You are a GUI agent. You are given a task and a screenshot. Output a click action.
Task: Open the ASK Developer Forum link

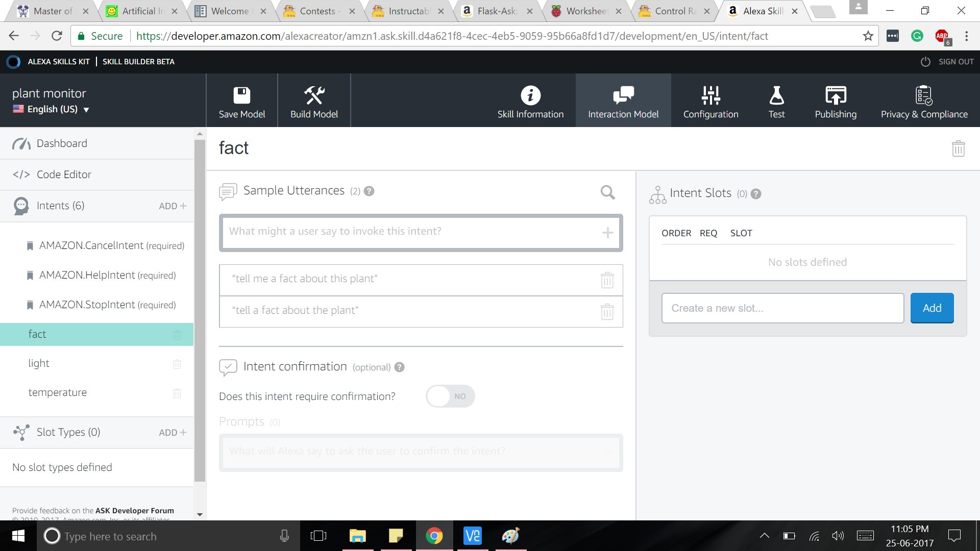pyautogui.click(x=134, y=511)
